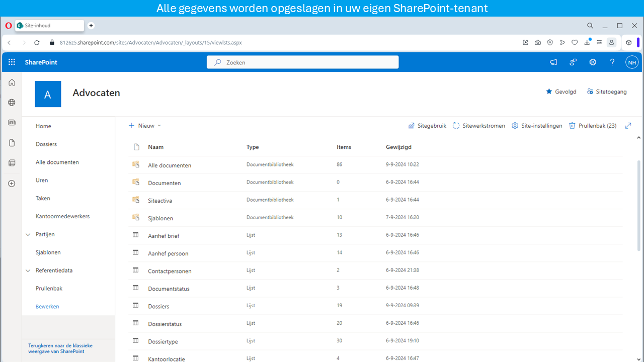
Task: Open the My files page icon in left rail
Action: point(12,143)
